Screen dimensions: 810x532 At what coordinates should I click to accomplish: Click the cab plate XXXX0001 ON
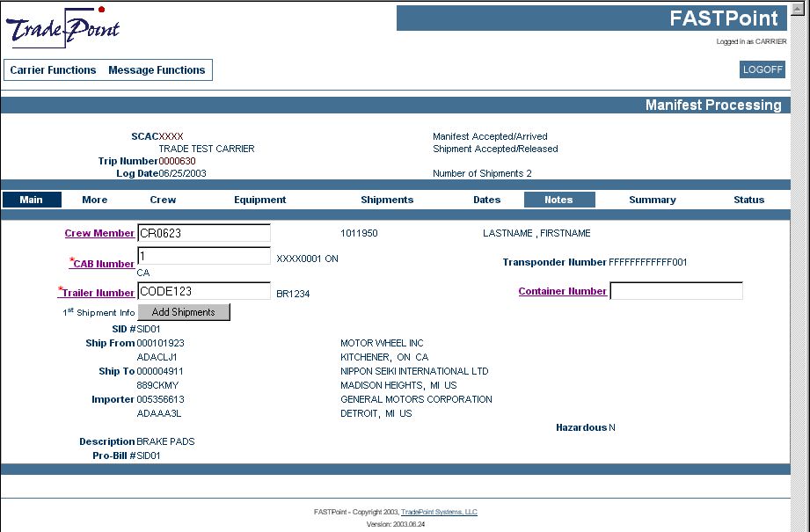click(307, 259)
